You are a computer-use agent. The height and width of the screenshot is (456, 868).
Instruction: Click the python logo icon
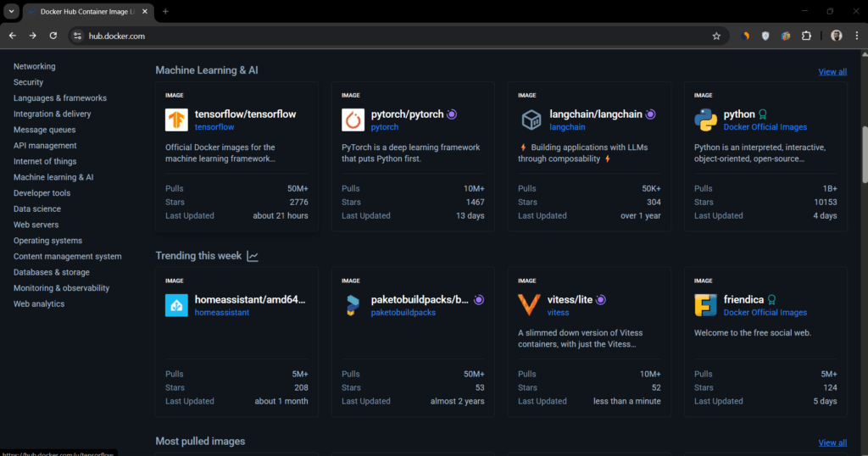(x=705, y=120)
